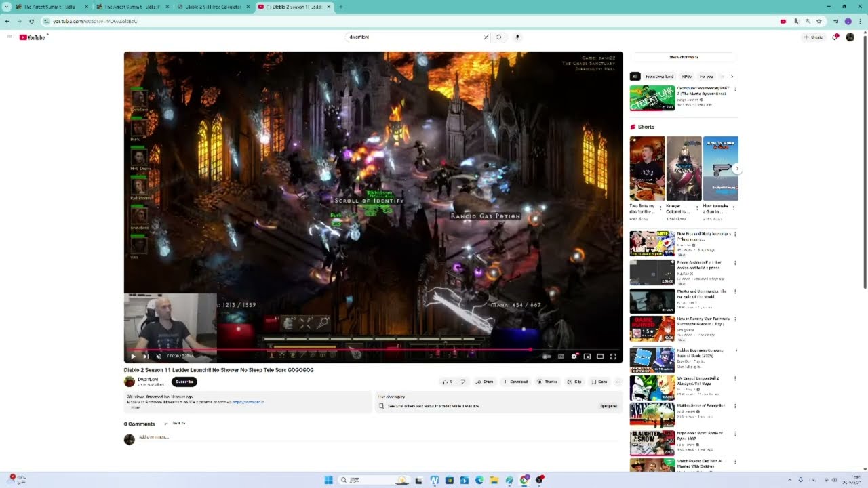The height and width of the screenshot is (488, 868).
Task: Subscribe to the DwarfLord channel
Action: coord(184,382)
